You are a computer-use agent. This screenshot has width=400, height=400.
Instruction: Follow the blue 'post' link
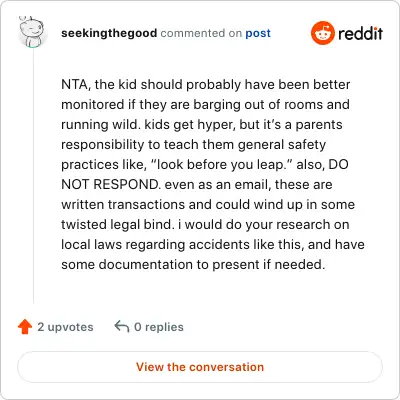[x=258, y=33]
